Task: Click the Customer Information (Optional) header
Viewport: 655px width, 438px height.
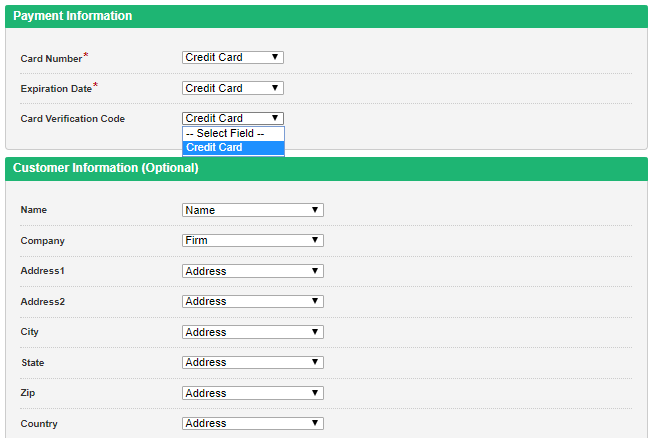Action: (105, 168)
